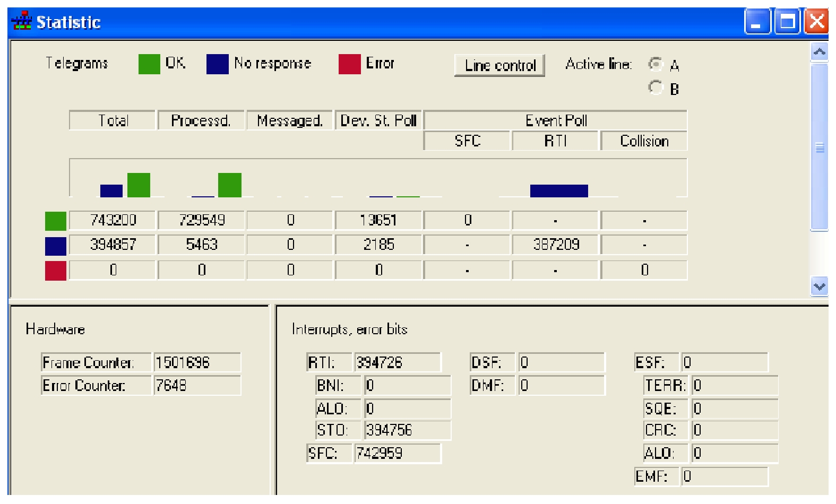The image size is (836, 504).
Task: Click the scroll up arrow
Action: click(820, 51)
